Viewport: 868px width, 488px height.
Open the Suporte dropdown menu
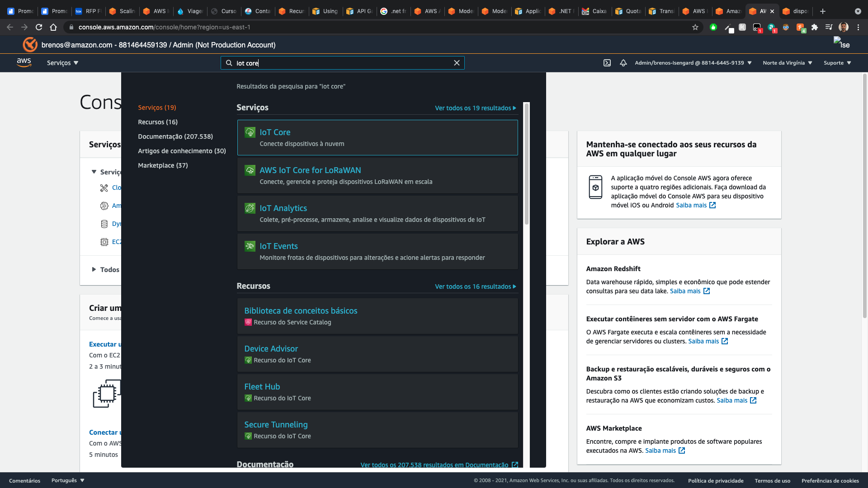[837, 63]
